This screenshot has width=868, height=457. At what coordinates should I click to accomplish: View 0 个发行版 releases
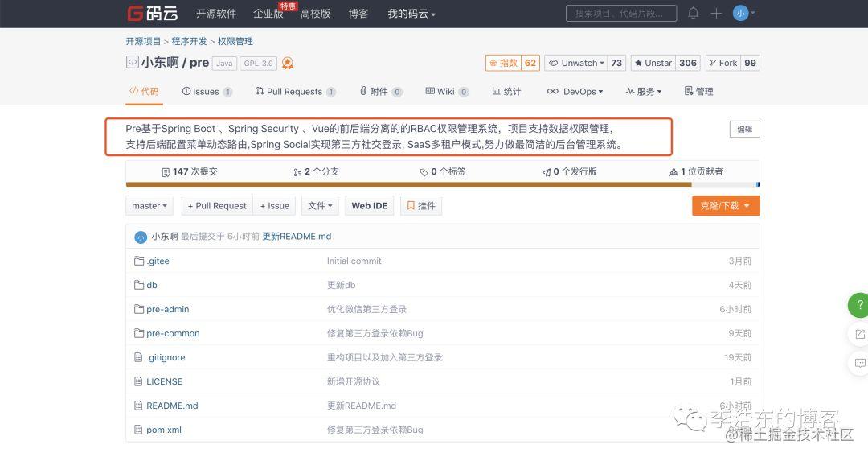[570, 171]
